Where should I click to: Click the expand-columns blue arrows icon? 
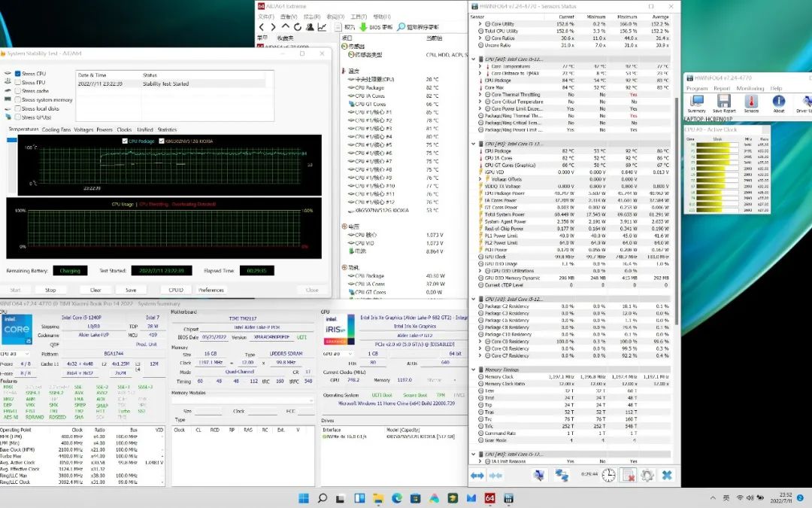(477, 475)
